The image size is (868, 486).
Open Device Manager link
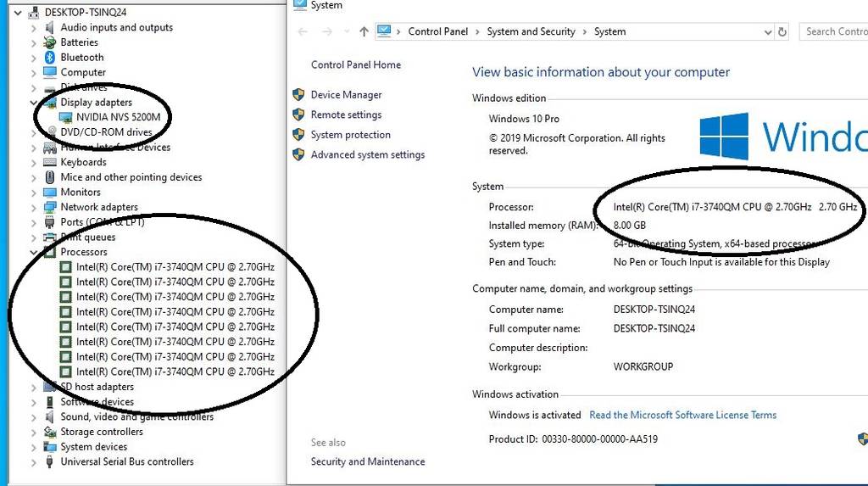347,95
